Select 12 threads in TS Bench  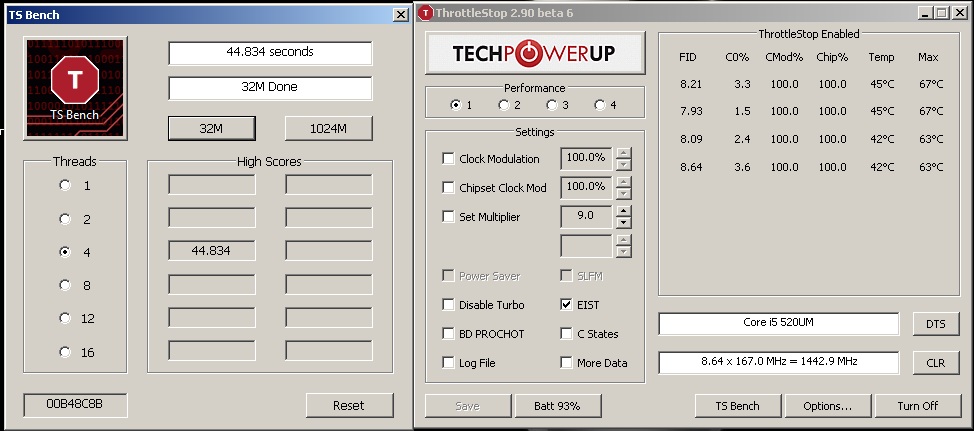pyautogui.click(x=65, y=318)
